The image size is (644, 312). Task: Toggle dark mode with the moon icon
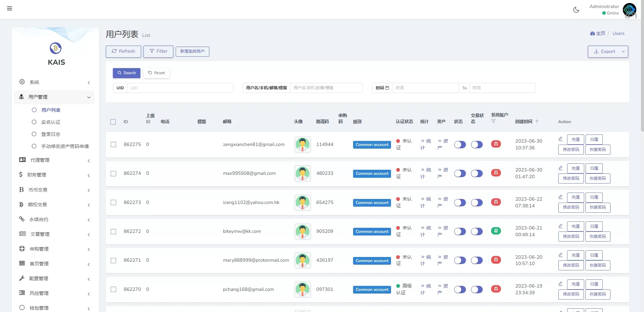tap(576, 10)
